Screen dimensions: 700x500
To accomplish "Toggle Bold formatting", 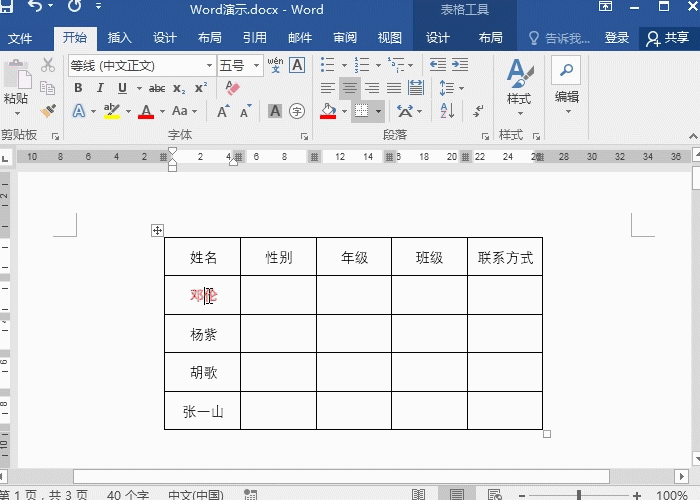I will (78, 88).
